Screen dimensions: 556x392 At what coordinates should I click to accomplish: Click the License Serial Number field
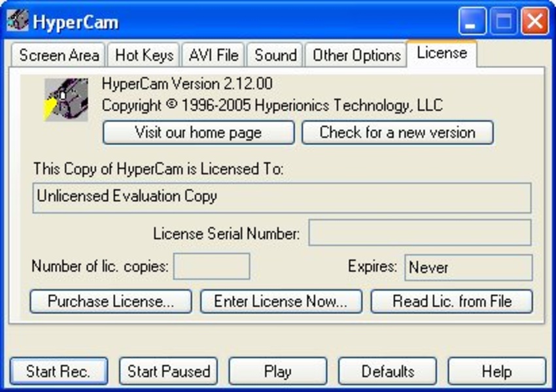pyautogui.click(x=419, y=233)
